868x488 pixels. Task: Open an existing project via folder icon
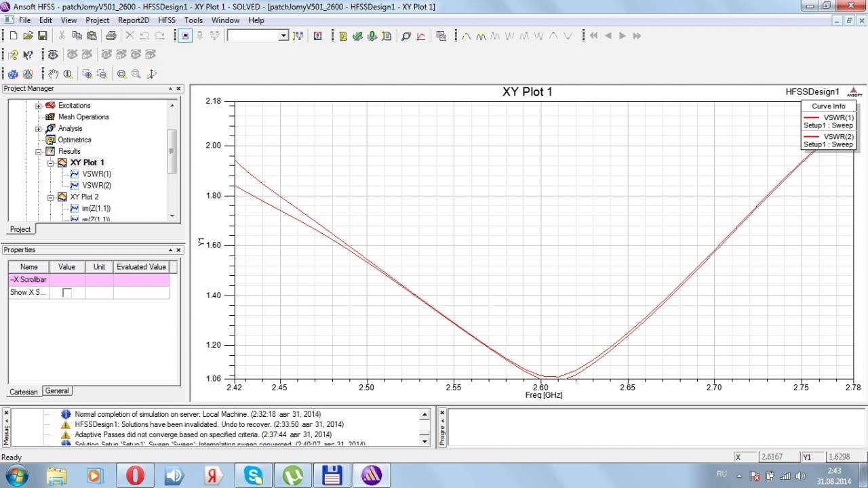(x=28, y=36)
